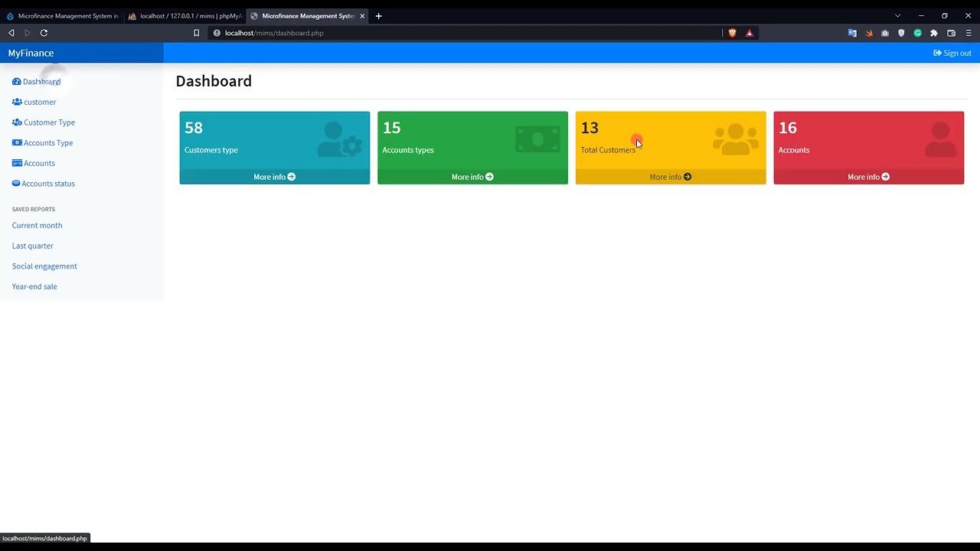Click the 15 count on Accounts types card
980x551 pixels.
click(x=391, y=128)
